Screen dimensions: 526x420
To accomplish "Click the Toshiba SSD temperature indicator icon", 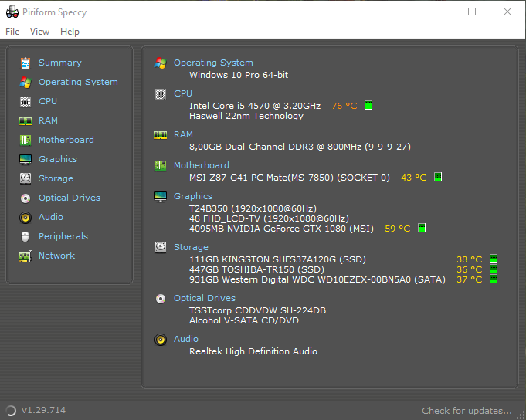I will point(494,269).
